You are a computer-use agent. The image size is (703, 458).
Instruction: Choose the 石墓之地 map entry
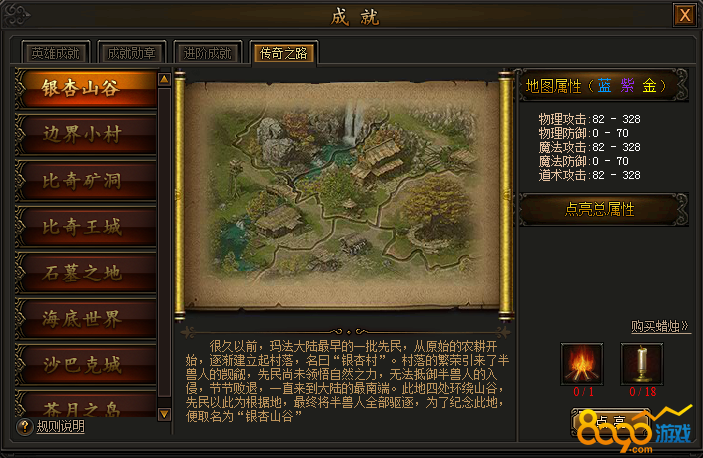pyautogui.click(x=86, y=273)
